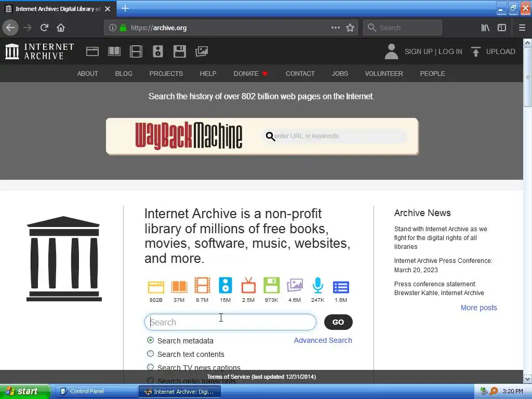Open the Stand with Internet Archive news post
This screenshot has height=399, width=532.
[x=441, y=238]
